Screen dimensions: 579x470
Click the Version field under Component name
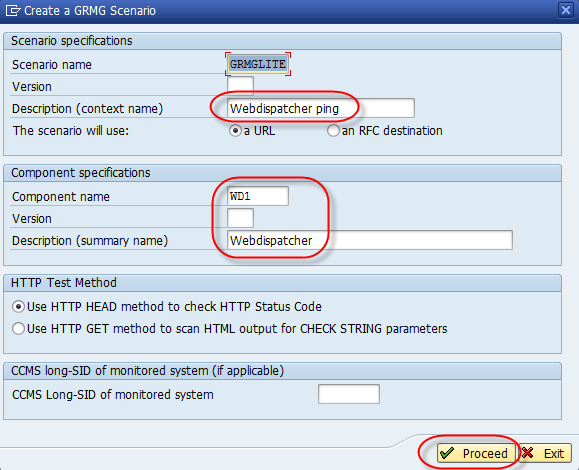pyautogui.click(x=240, y=218)
